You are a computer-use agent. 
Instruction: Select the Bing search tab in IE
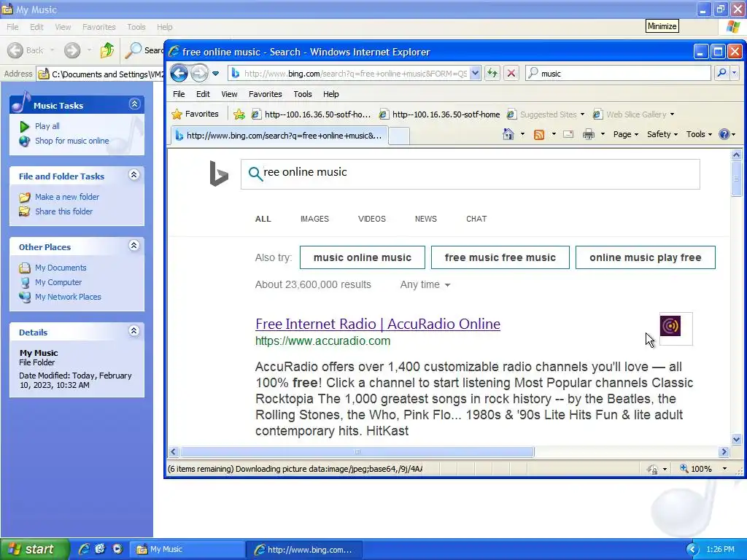tap(279, 136)
